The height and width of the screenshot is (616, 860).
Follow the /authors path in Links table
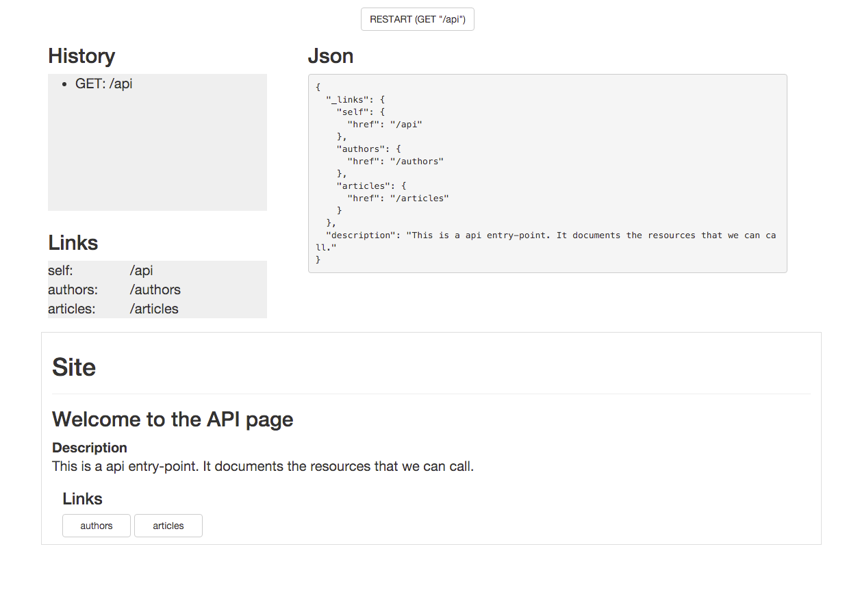(x=155, y=290)
